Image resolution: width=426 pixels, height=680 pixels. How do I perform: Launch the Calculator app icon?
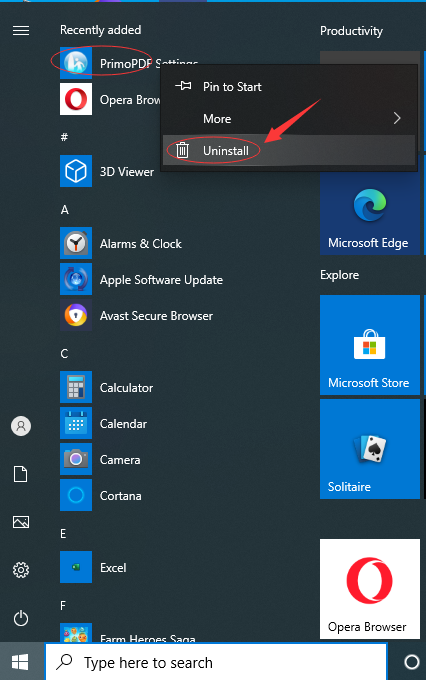pyautogui.click(x=76, y=387)
